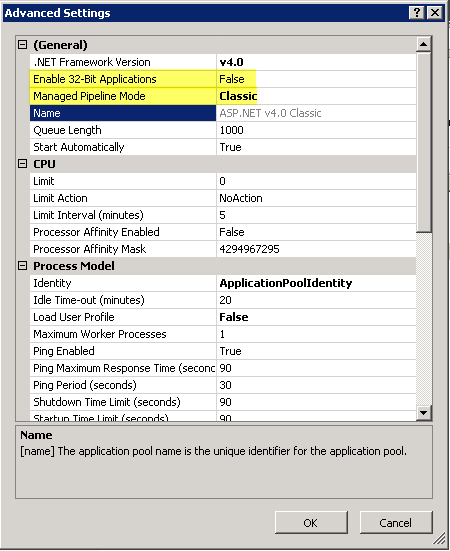Click the vertical scrollbar thumb

tap(424, 142)
